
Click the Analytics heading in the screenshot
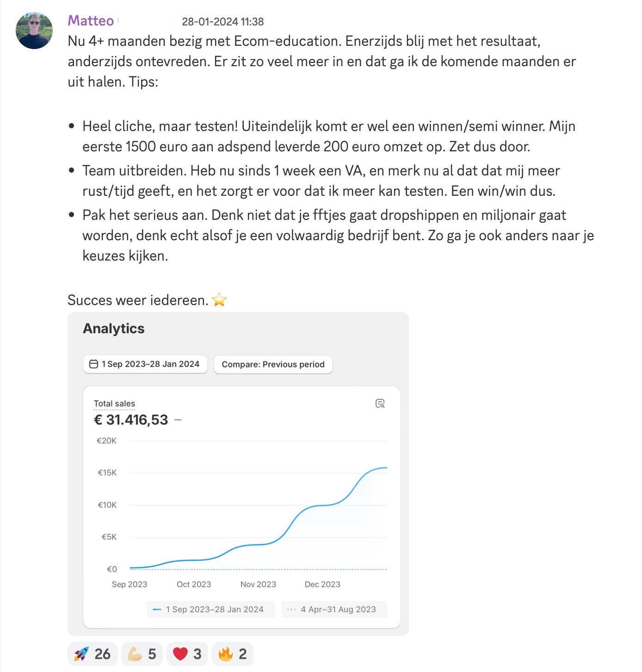click(114, 329)
